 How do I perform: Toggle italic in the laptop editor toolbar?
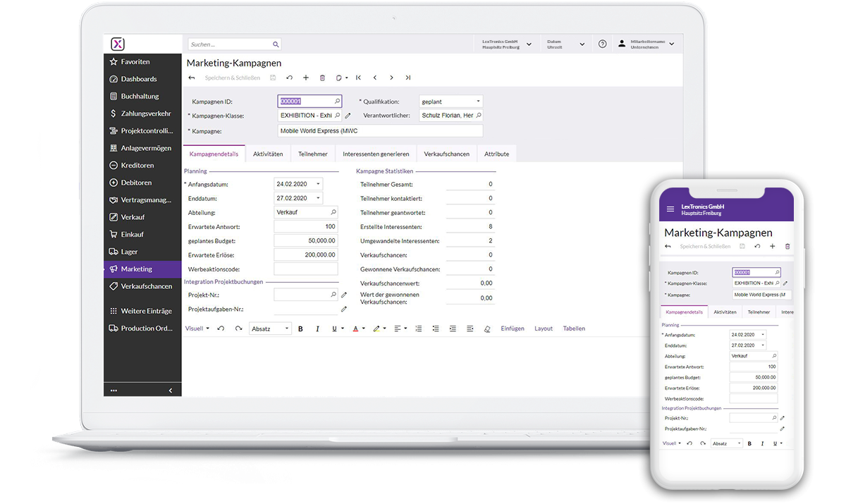point(317,328)
